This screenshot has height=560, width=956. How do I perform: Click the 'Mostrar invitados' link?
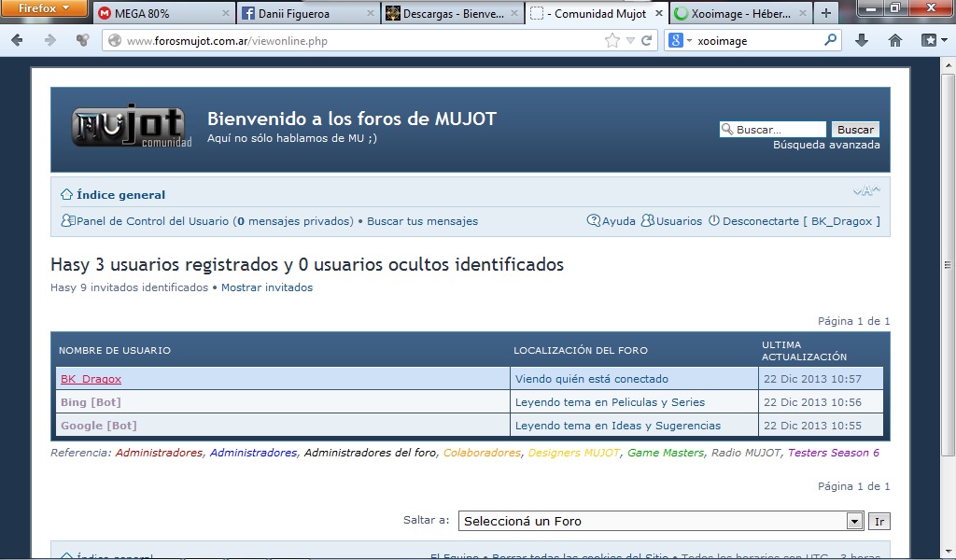(267, 287)
